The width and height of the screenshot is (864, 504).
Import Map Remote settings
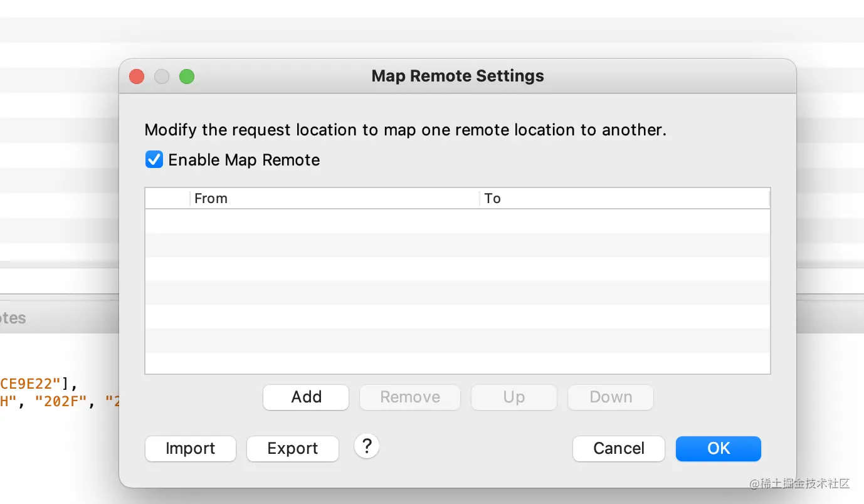pos(191,448)
